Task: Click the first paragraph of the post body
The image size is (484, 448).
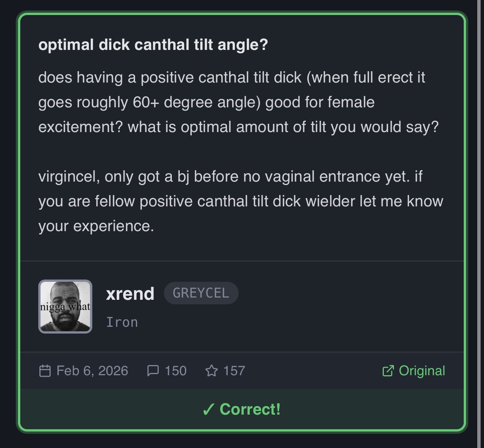Action: [x=239, y=102]
